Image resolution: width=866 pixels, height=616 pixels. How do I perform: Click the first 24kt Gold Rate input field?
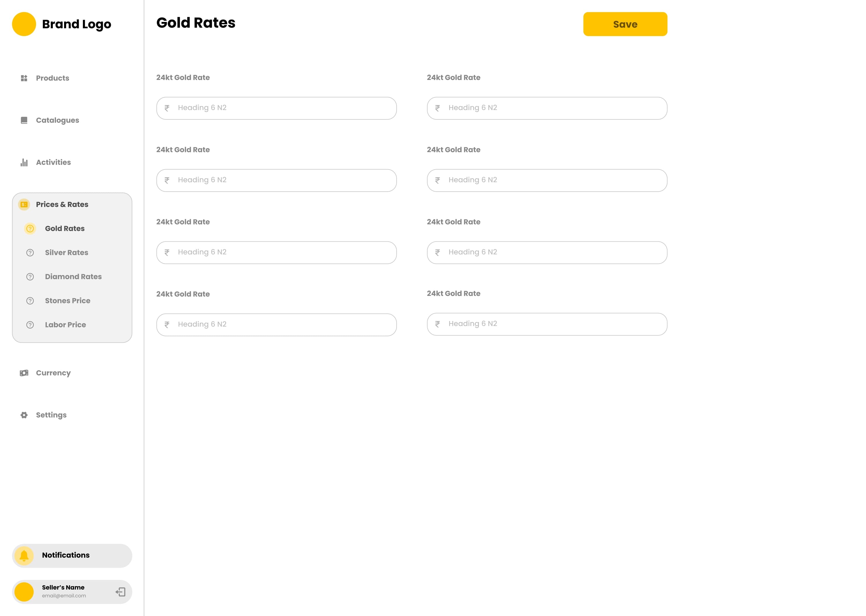tap(276, 108)
